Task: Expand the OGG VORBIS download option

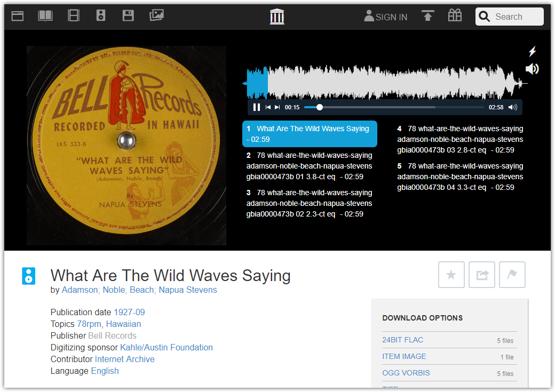Action: coord(406,373)
